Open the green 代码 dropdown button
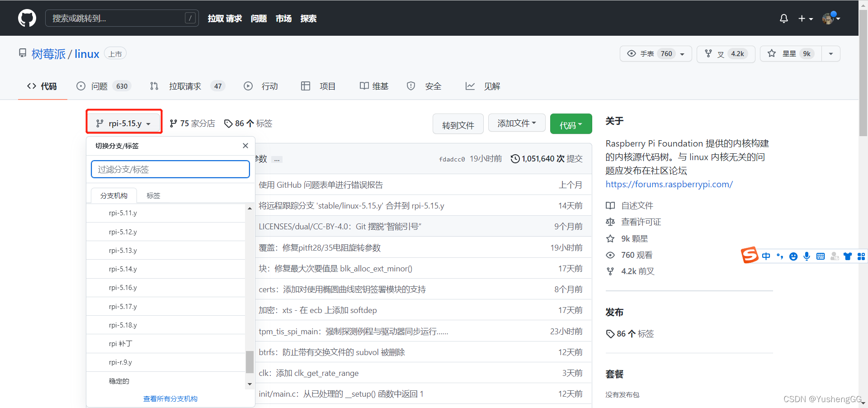Image resolution: width=868 pixels, height=408 pixels. click(x=571, y=125)
